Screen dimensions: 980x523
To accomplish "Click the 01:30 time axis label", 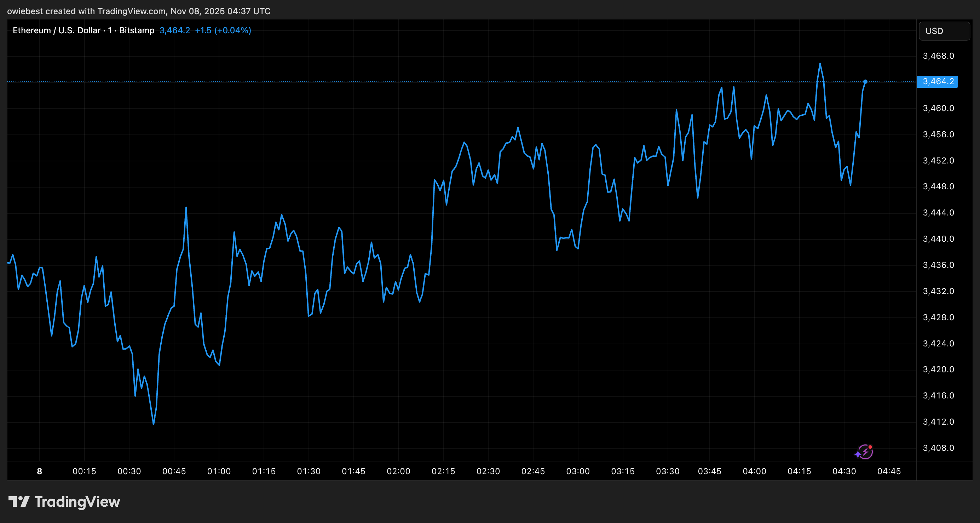I will pyautogui.click(x=309, y=471).
